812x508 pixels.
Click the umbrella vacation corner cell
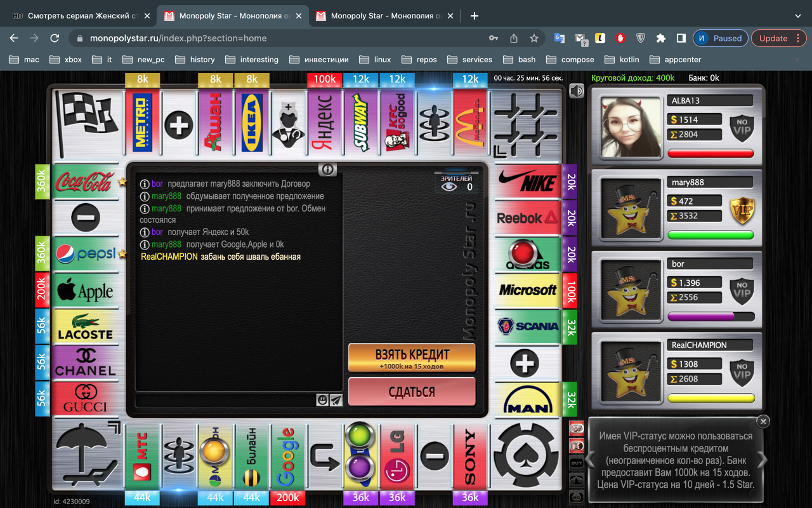click(x=86, y=457)
